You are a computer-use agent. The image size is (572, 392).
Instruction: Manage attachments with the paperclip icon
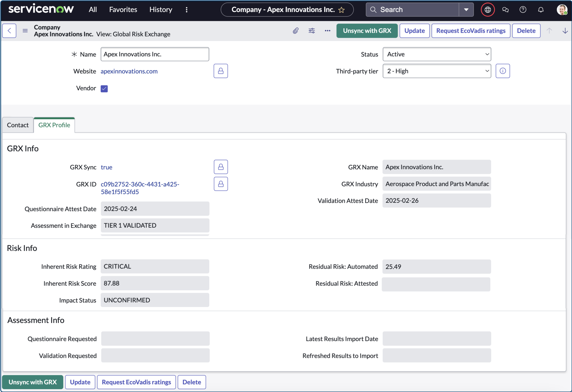pos(296,31)
